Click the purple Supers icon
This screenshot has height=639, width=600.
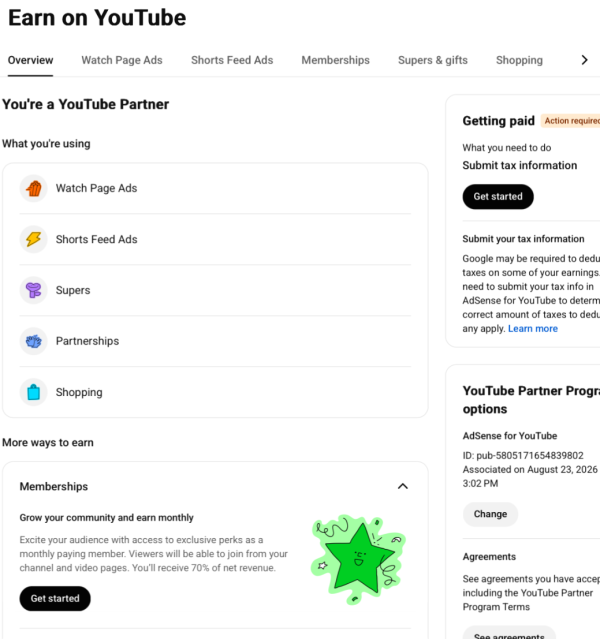pyautogui.click(x=33, y=290)
